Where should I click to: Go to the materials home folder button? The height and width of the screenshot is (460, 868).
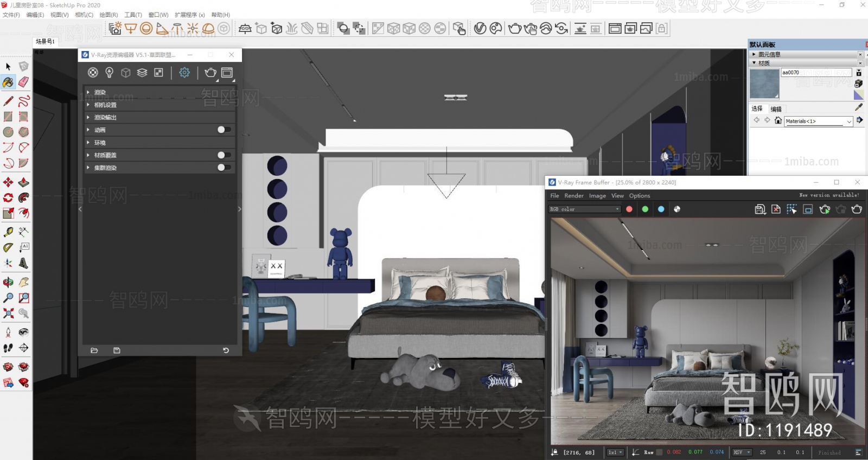click(x=778, y=120)
